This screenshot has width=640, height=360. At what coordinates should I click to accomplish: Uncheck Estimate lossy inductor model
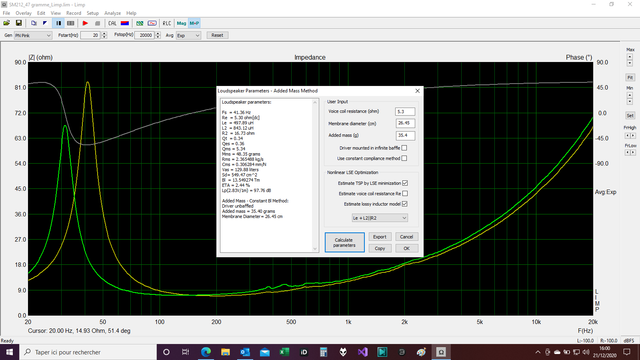(x=405, y=204)
